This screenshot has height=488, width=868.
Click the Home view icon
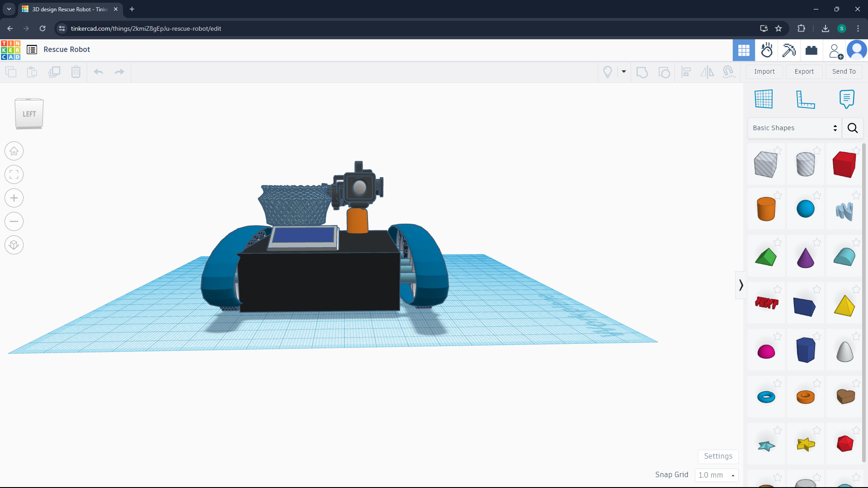[14, 151]
